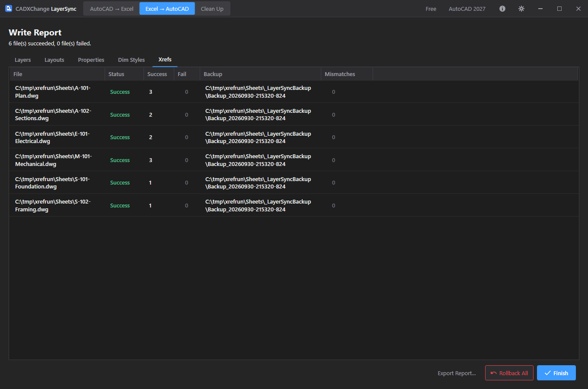Screen dimensions: 588x389
Task: Select the Clean Up mode tab
Action: click(x=212, y=9)
